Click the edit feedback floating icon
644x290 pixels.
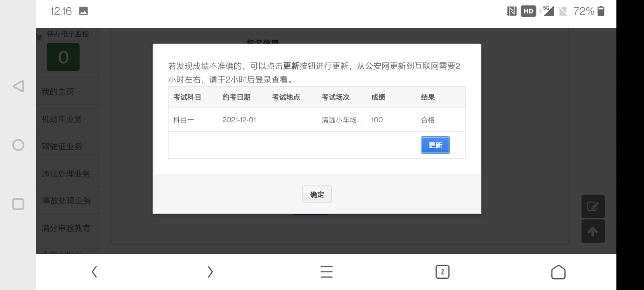593,207
